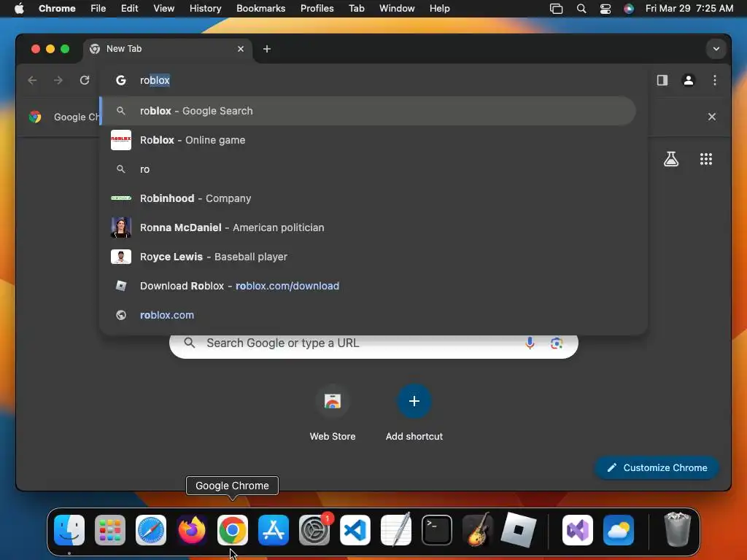Choose the 'Robinhood - Company' suggestion
The width and height of the screenshot is (747, 560).
pos(368,198)
